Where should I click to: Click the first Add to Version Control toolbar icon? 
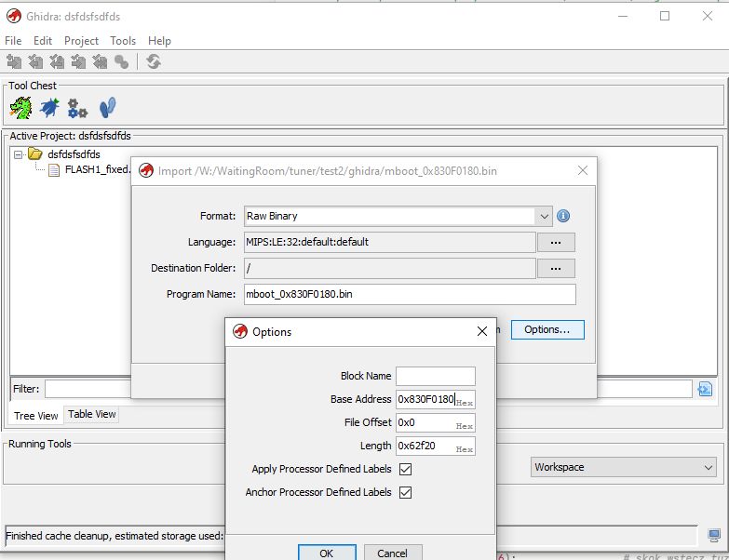(14, 61)
